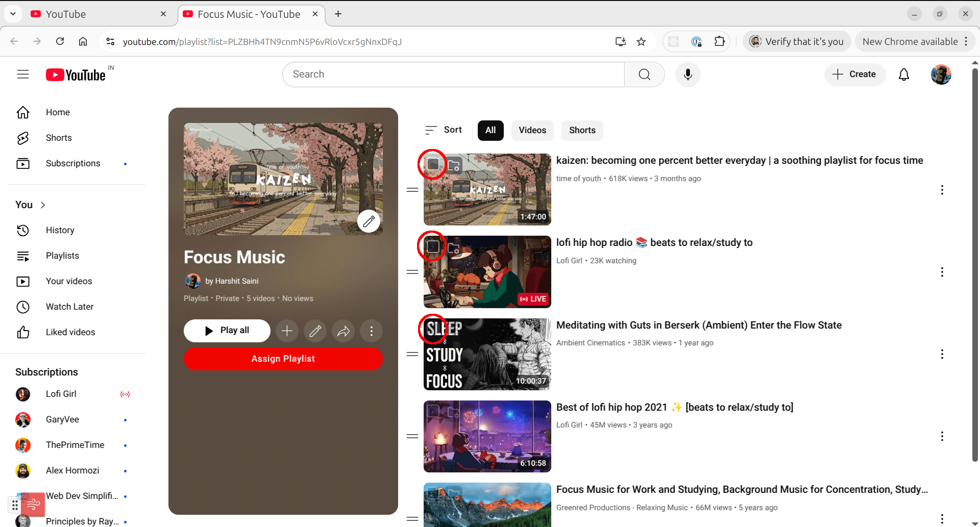This screenshot has width=980, height=527.
Task: Open more options for Focus Music for Work video
Action: coord(942,518)
